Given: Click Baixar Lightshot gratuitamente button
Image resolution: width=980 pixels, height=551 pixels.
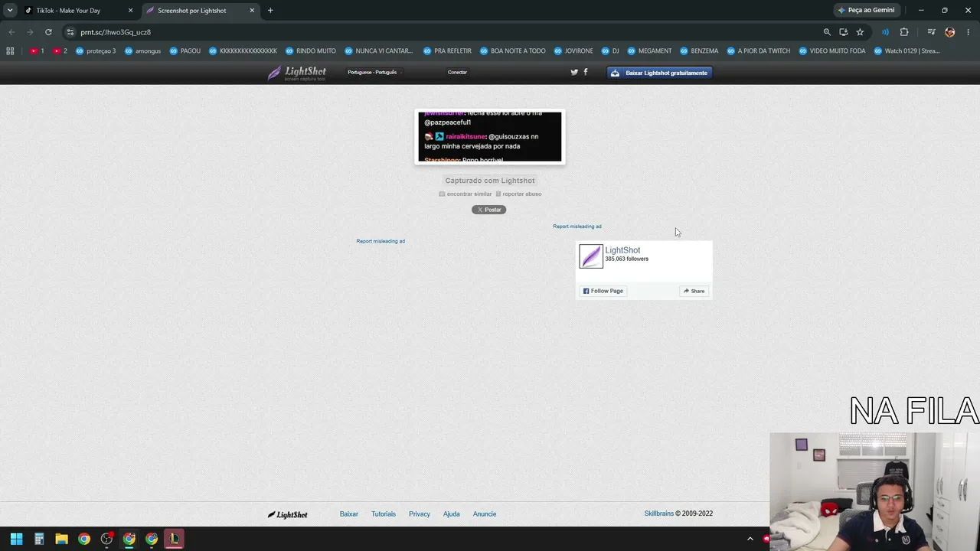Looking at the screenshot, I should (x=660, y=73).
